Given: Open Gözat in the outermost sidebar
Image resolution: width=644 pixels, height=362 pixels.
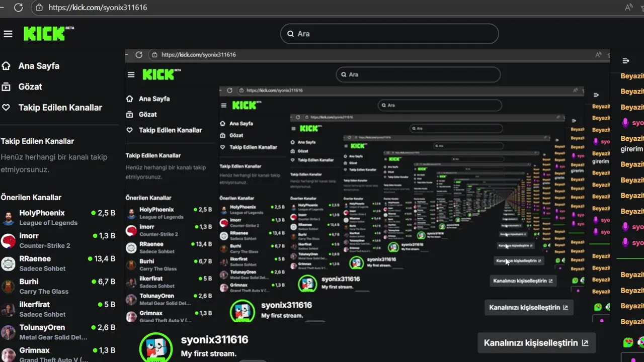Looking at the screenshot, I should (x=30, y=86).
